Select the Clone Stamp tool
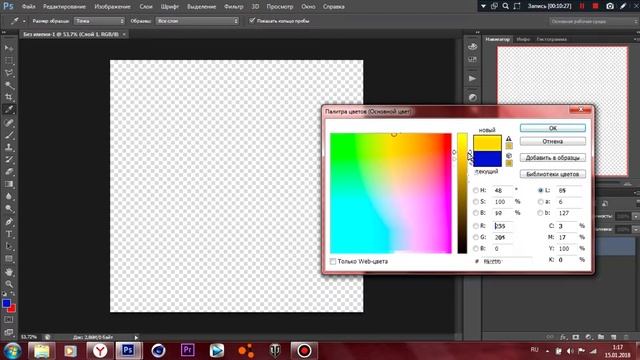This screenshot has height=360, width=640. click(9, 147)
